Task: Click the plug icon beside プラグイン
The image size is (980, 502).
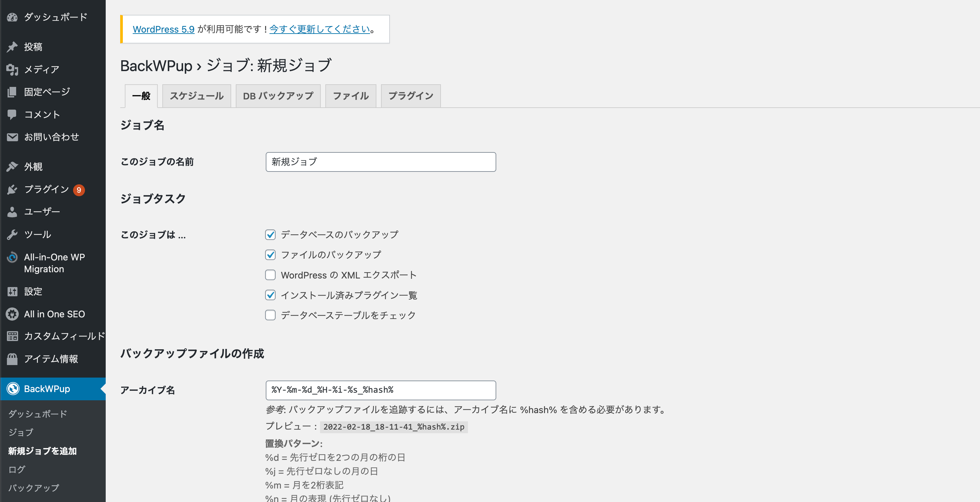Action: (x=12, y=189)
